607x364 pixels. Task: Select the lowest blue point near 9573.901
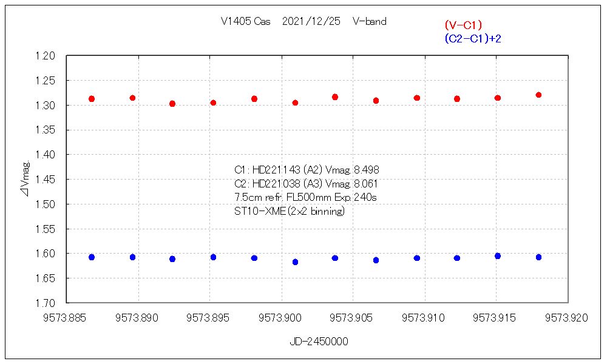point(295,262)
